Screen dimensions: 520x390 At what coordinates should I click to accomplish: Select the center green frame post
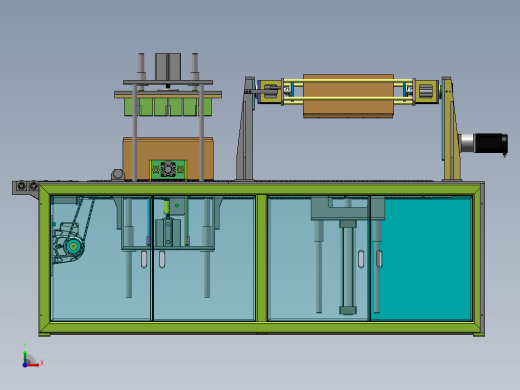coord(262,258)
